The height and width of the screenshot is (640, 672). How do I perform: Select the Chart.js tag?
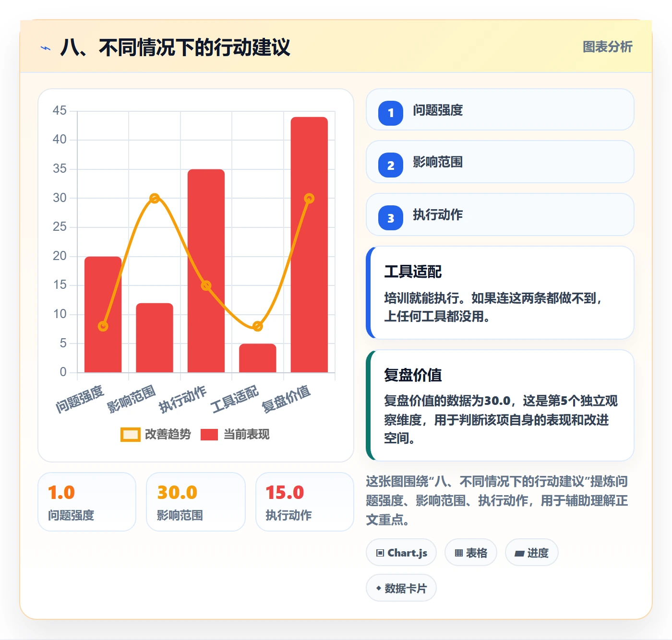click(401, 553)
